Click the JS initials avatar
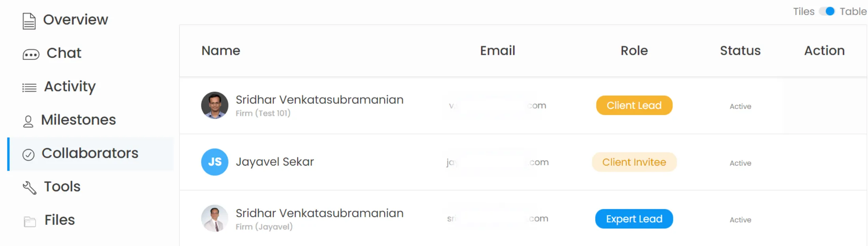Viewport: 868px width, 246px height. pyautogui.click(x=215, y=162)
